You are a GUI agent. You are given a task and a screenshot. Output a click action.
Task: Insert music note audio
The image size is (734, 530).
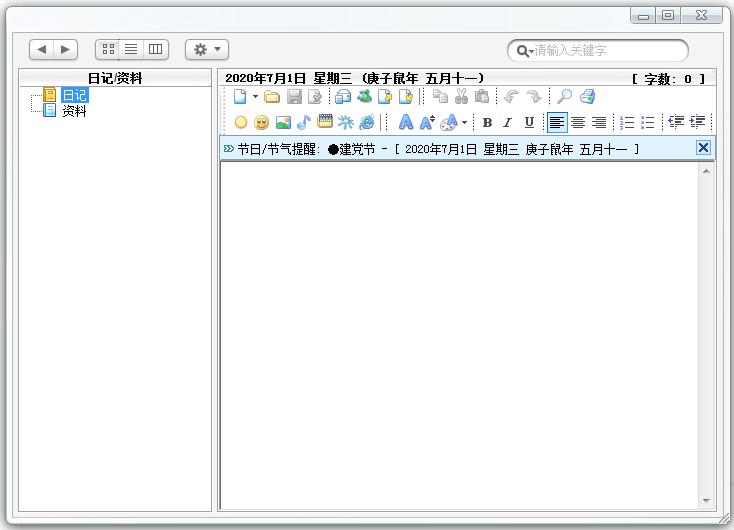(x=304, y=123)
